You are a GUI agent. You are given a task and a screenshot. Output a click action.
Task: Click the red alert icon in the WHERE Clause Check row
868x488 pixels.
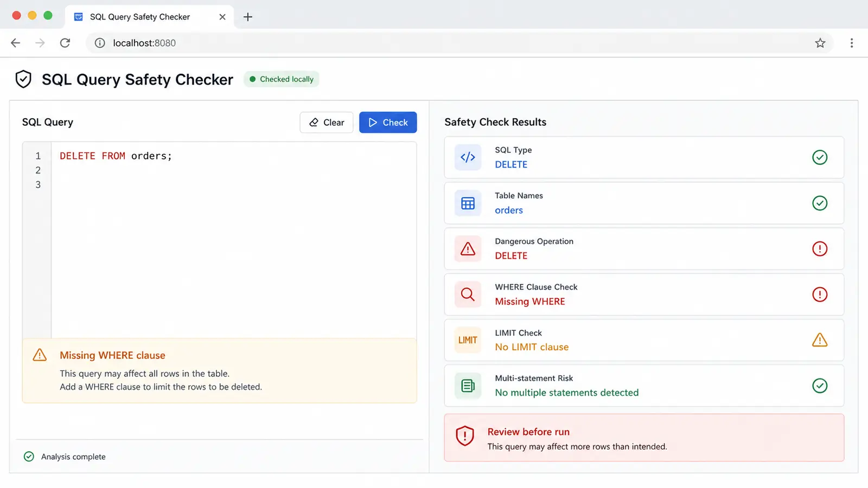[820, 294]
